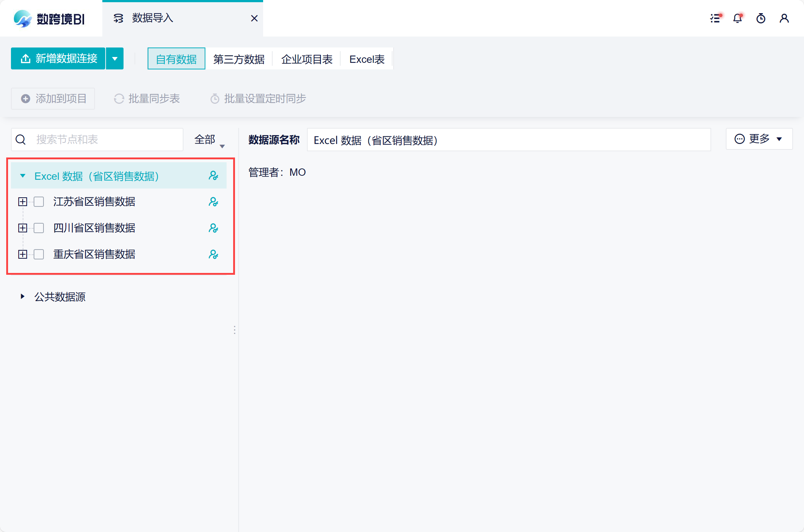Switch to the 第三方数据 tab
Screen dimensions: 804x532
[x=239, y=59]
